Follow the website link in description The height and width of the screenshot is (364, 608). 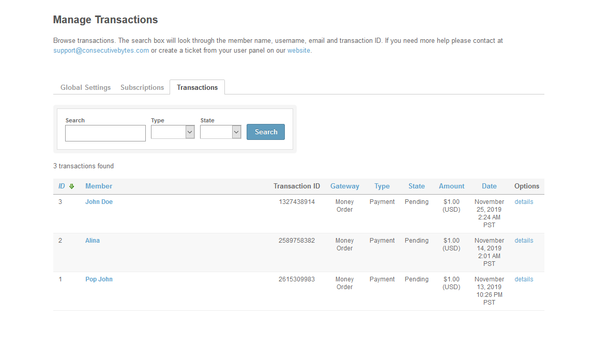click(x=299, y=51)
